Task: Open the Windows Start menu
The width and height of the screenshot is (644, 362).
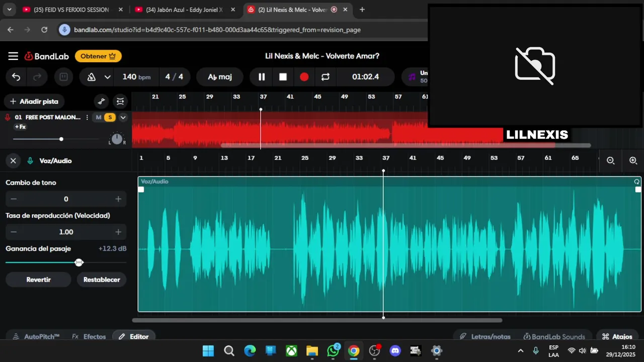Action: point(208,350)
